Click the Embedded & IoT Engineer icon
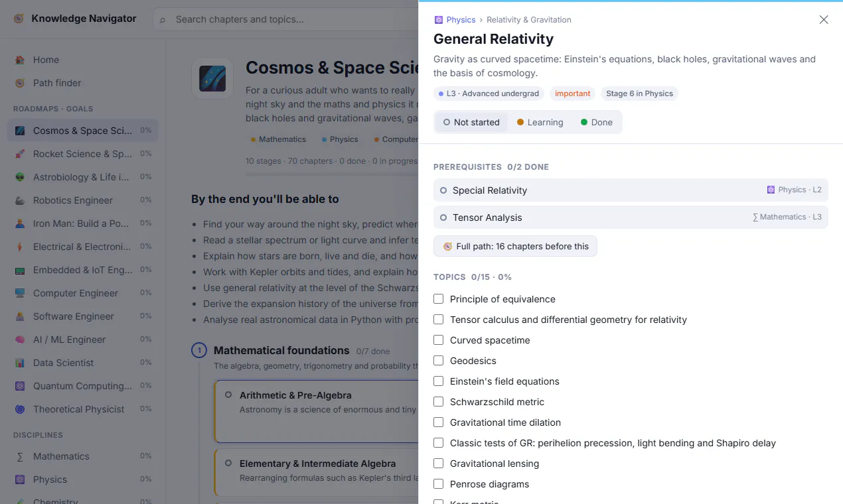The height and width of the screenshot is (504, 843). click(x=20, y=270)
